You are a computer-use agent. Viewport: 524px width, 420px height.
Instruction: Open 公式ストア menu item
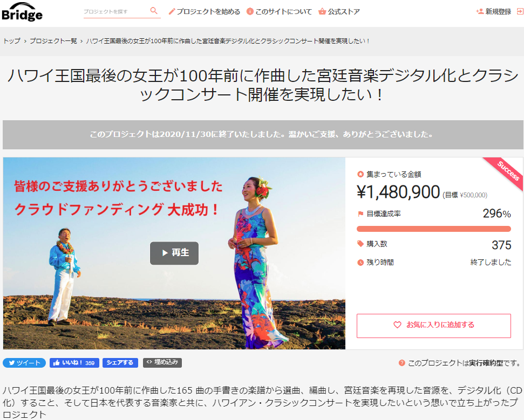339,12
